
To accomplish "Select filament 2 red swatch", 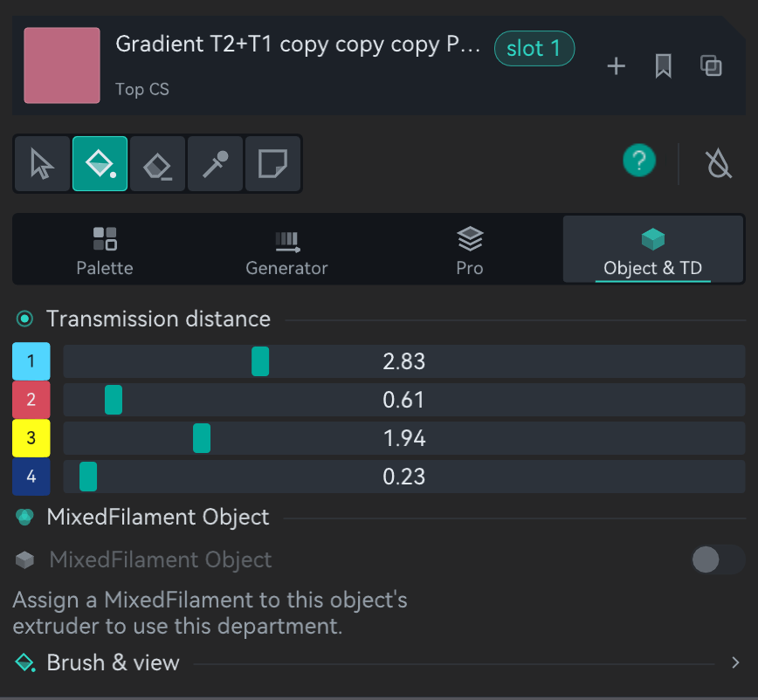I will [31, 400].
